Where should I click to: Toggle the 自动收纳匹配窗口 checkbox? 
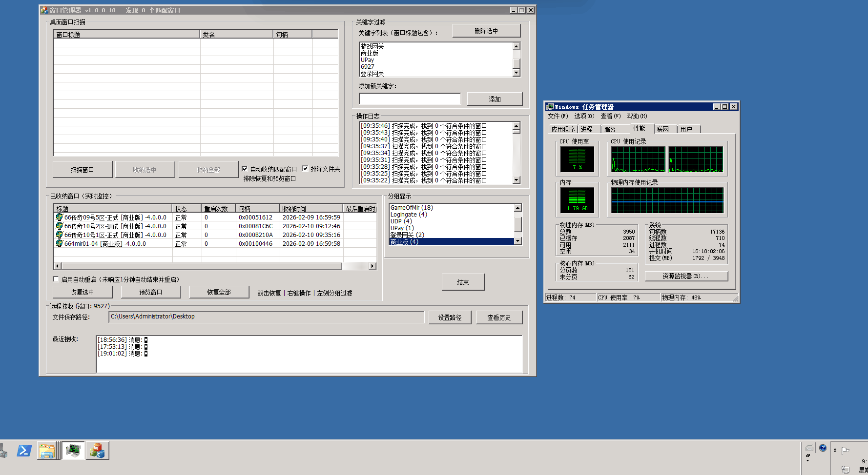pyautogui.click(x=245, y=169)
